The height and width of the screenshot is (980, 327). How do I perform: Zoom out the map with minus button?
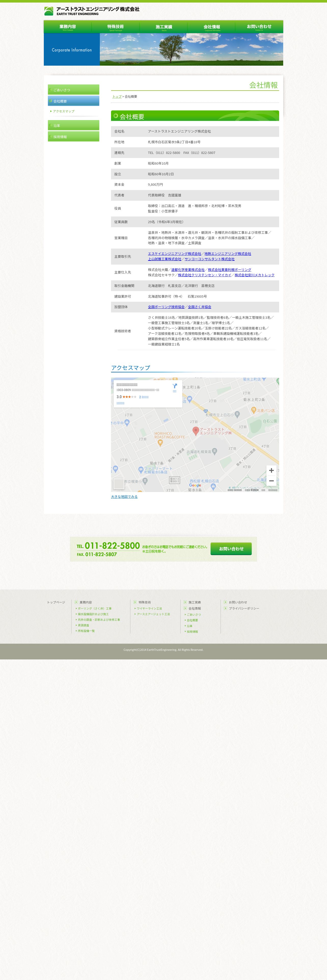[x=271, y=481]
